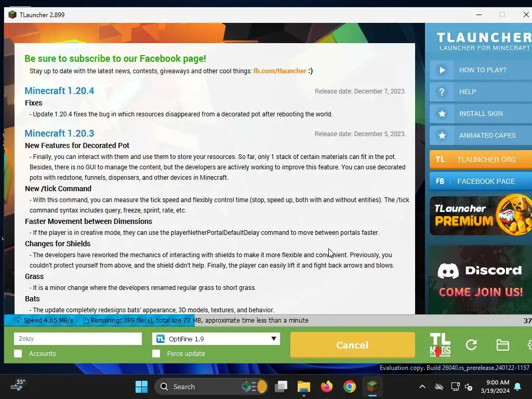Open the notification bell icon
532x399 pixels.
click(517, 387)
